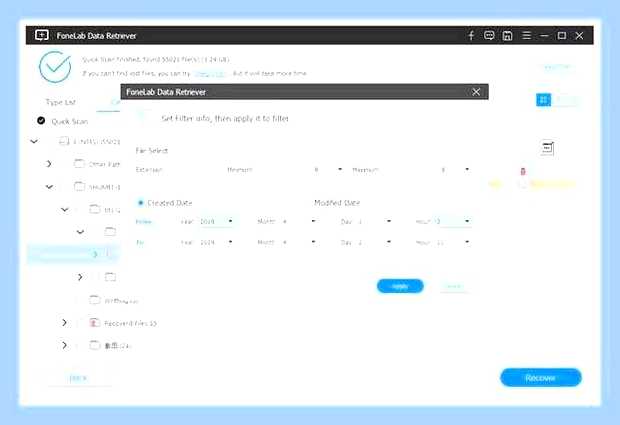Viewport: 620px width, 425px height.
Task: Expand the last tree folder node
Action: (x=64, y=345)
